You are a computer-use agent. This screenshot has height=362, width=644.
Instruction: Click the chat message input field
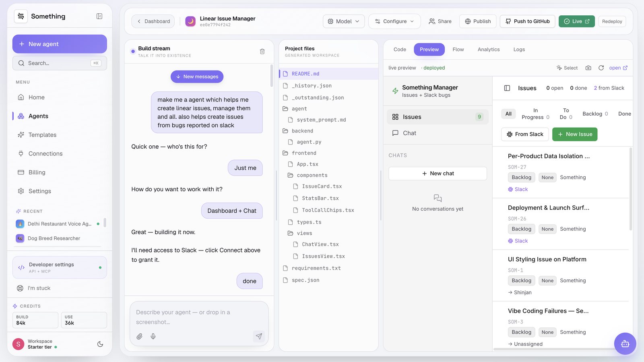coord(199,317)
